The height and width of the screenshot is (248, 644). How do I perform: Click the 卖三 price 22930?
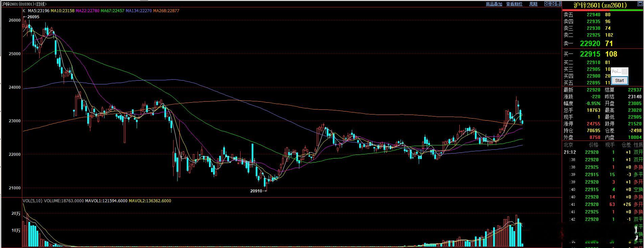594,28
